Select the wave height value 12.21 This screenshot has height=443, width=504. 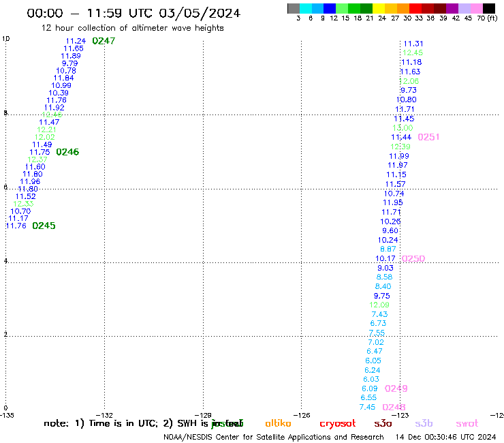(46, 129)
